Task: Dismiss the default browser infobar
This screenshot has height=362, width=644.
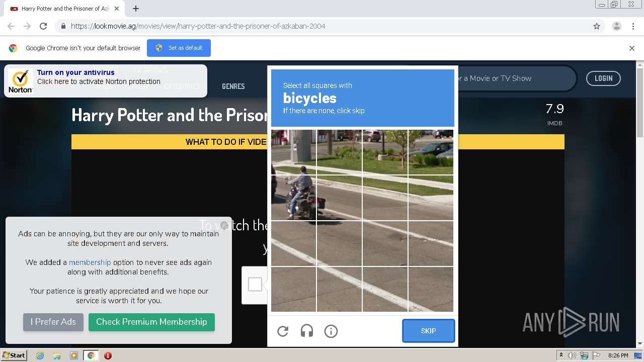Action: click(632, 48)
